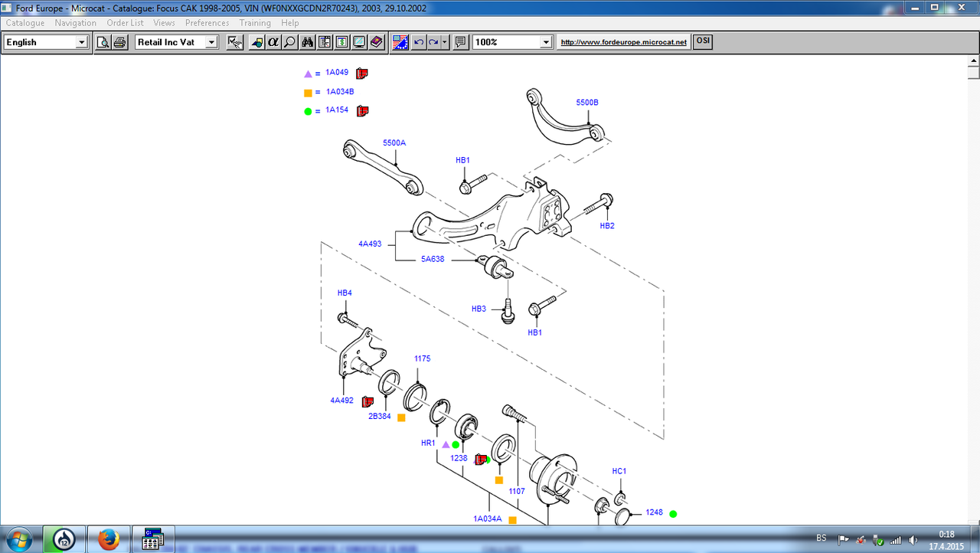Image resolution: width=980 pixels, height=553 pixels.
Task: Select part label HC1
Action: pos(619,472)
